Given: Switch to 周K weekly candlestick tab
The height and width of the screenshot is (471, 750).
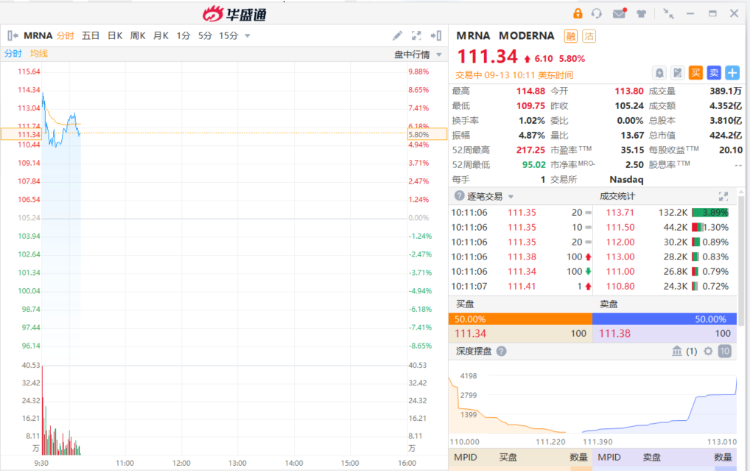Looking at the screenshot, I should 138,35.
